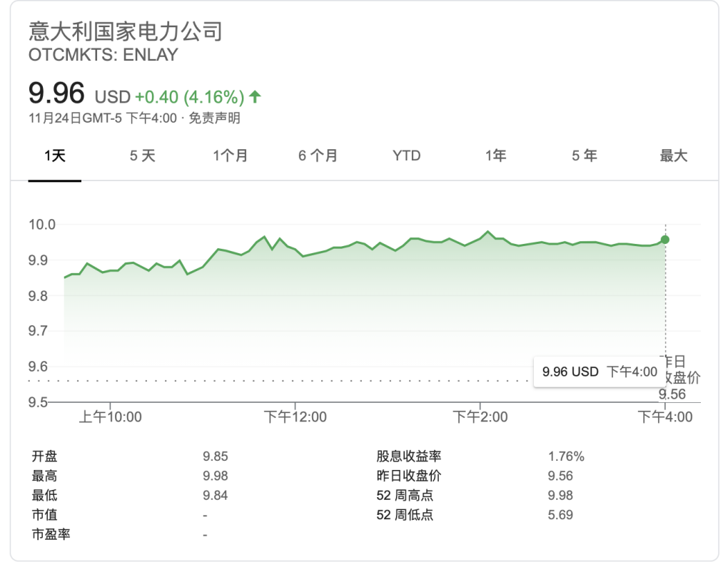This screenshot has height=567, width=728.
Task: Click the green up arrow icon
Action: 256,96
